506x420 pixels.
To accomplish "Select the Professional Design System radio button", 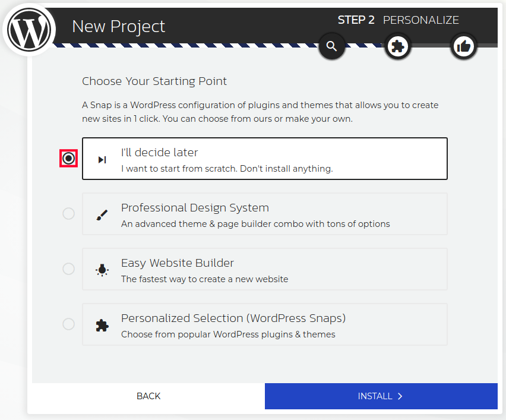I will coord(68,213).
